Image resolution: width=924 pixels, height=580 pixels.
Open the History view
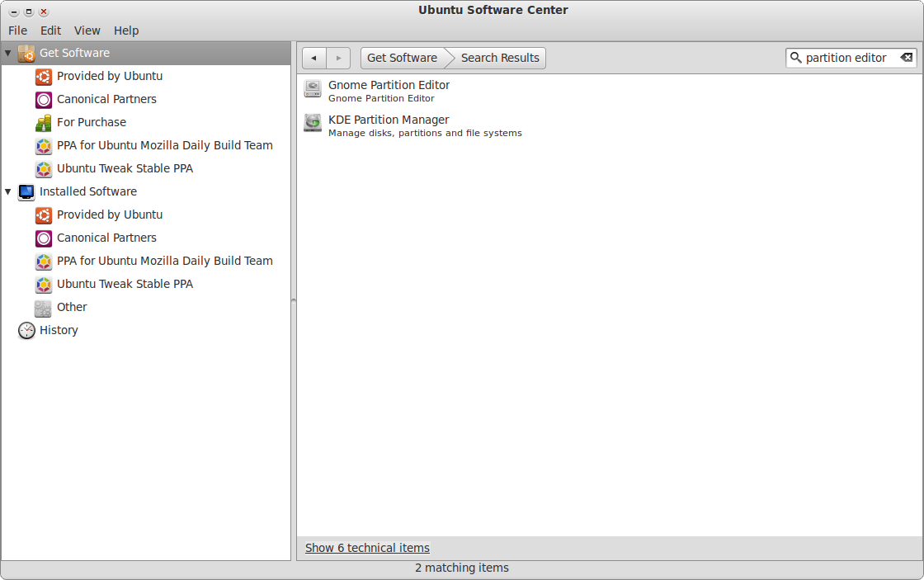[x=59, y=330]
